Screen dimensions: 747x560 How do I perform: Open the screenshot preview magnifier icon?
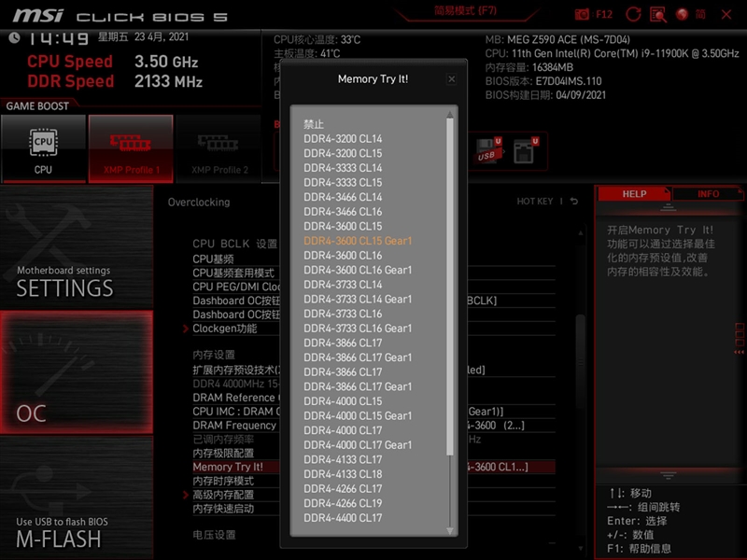(x=657, y=15)
